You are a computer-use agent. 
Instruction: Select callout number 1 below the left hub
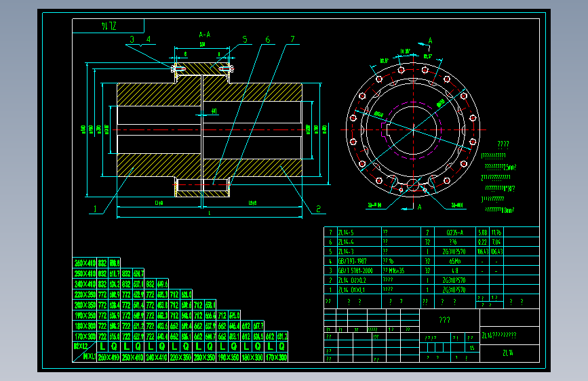click(x=95, y=209)
